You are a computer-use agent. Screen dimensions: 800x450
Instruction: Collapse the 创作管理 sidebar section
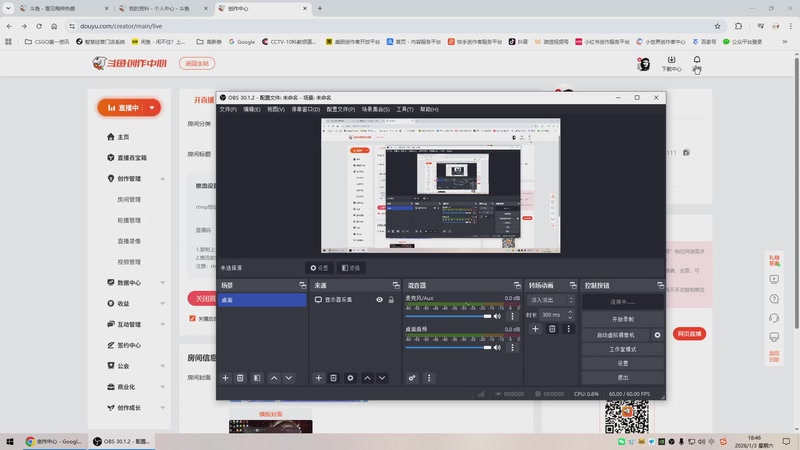162,179
